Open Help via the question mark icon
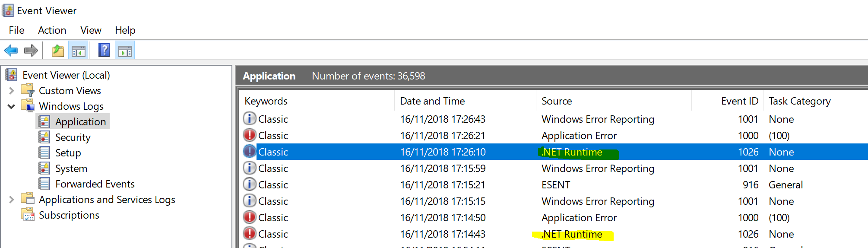This screenshot has width=868, height=248. coord(104,50)
